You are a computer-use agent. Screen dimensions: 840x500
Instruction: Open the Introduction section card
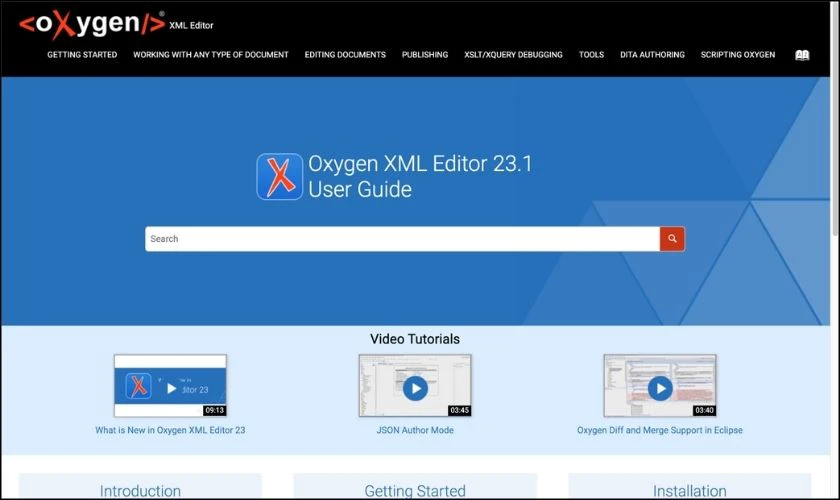coord(140,487)
